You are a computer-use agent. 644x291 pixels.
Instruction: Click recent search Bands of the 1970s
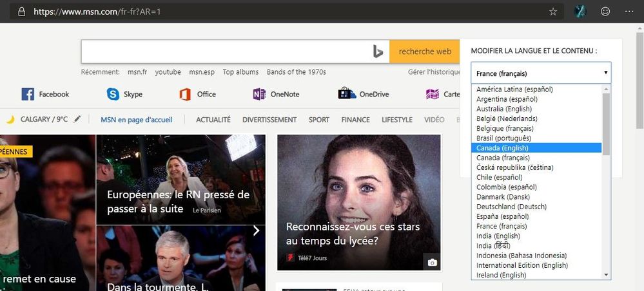[296, 72]
